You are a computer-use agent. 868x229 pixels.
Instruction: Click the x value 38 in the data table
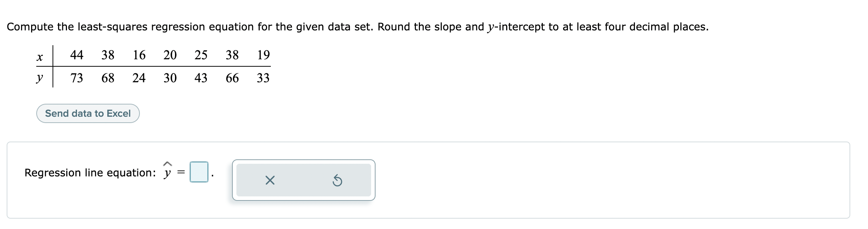[107, 55]
